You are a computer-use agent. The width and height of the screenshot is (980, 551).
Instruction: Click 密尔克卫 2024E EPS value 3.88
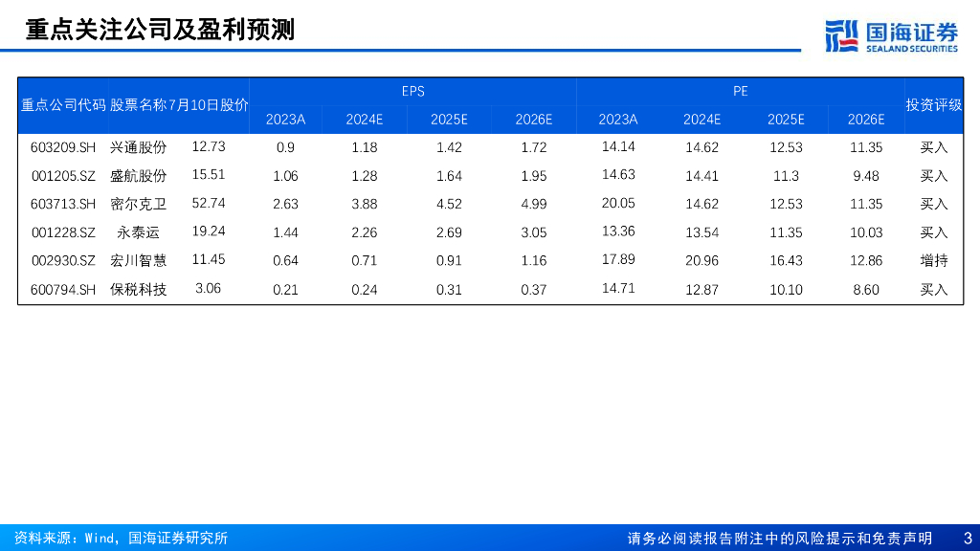click(x=365, y=205)
